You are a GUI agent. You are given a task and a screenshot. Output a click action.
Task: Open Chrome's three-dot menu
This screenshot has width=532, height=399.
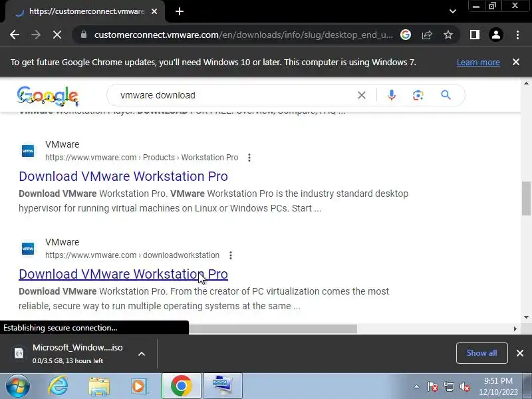point(517,35)
